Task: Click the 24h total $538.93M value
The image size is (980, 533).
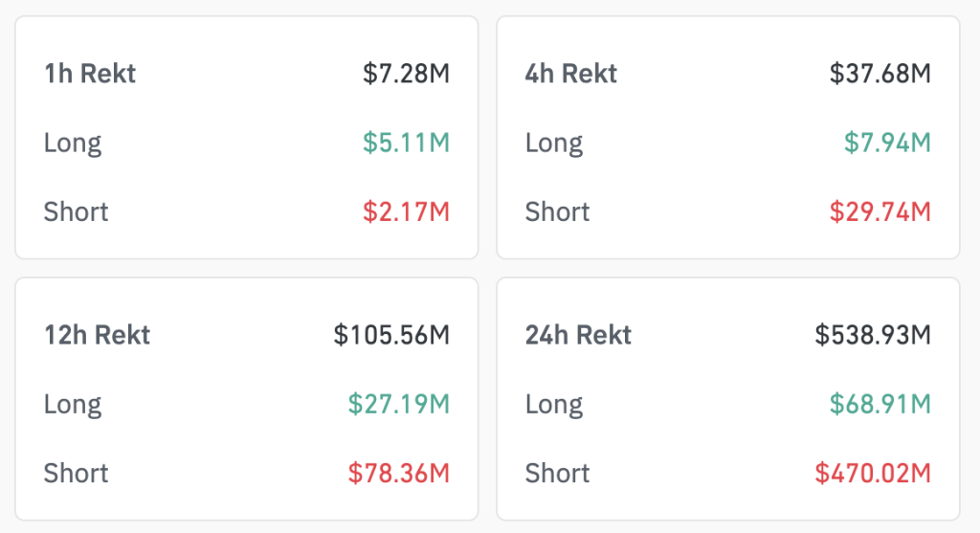Action: pyautogui.click(x=873, y=335)
